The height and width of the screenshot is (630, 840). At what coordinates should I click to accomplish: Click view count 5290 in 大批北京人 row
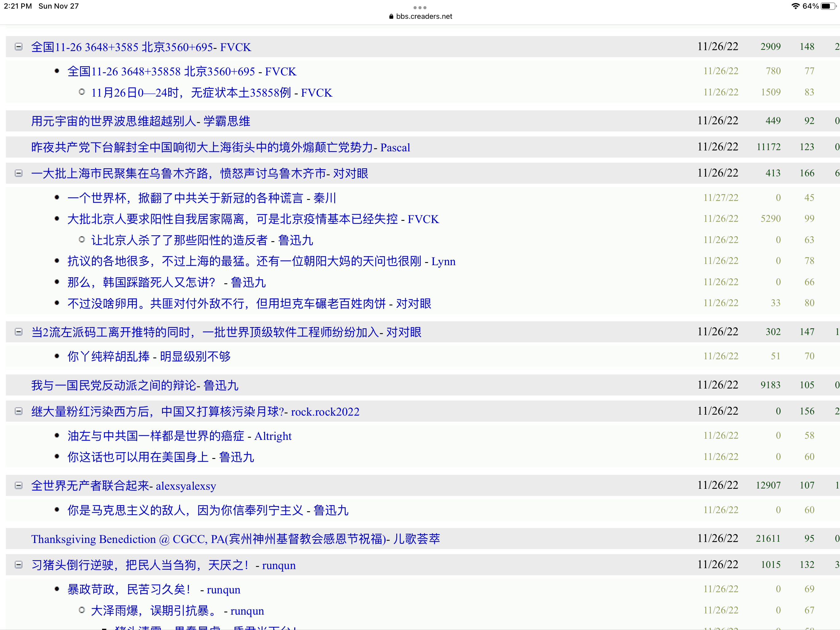[x=771, y=218]
